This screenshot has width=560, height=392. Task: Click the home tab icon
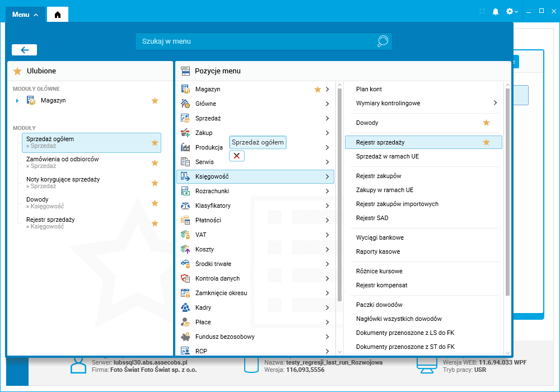click(58, 15)
